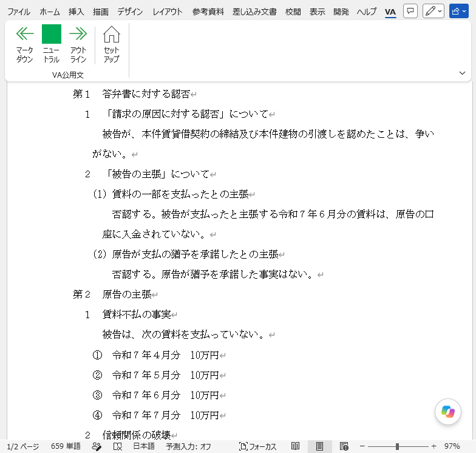Enable フォーカス mode
Viewport: 476px width, 453px height.
click(x=257, y=446)
